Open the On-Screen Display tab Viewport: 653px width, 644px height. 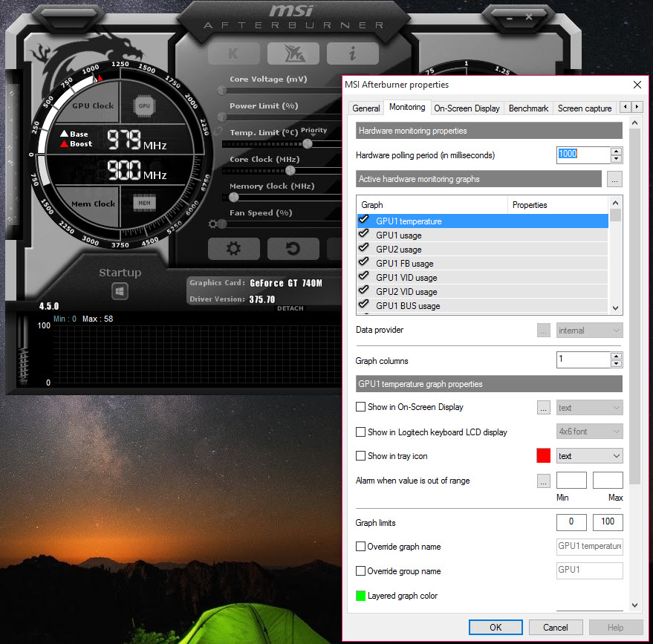[x=467, y=108]
